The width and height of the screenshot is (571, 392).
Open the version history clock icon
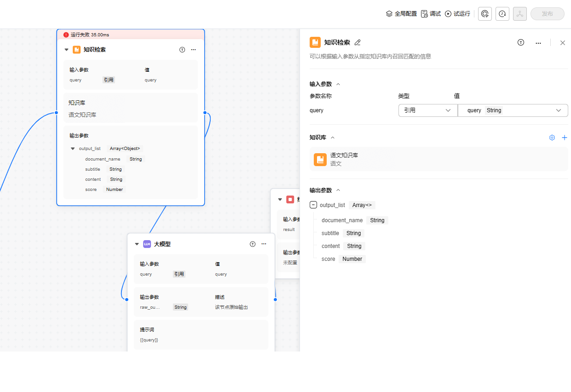click(502, 14)
